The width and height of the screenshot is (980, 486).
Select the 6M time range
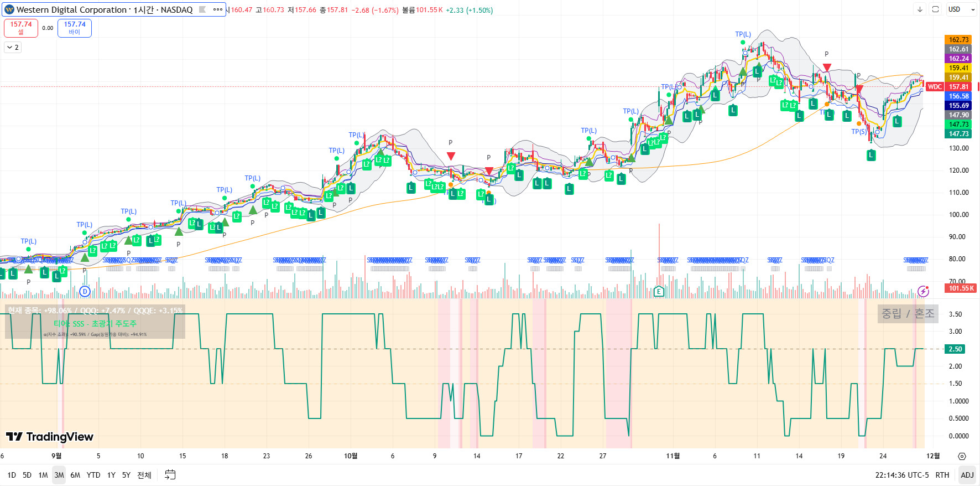(x=75, y=475)
